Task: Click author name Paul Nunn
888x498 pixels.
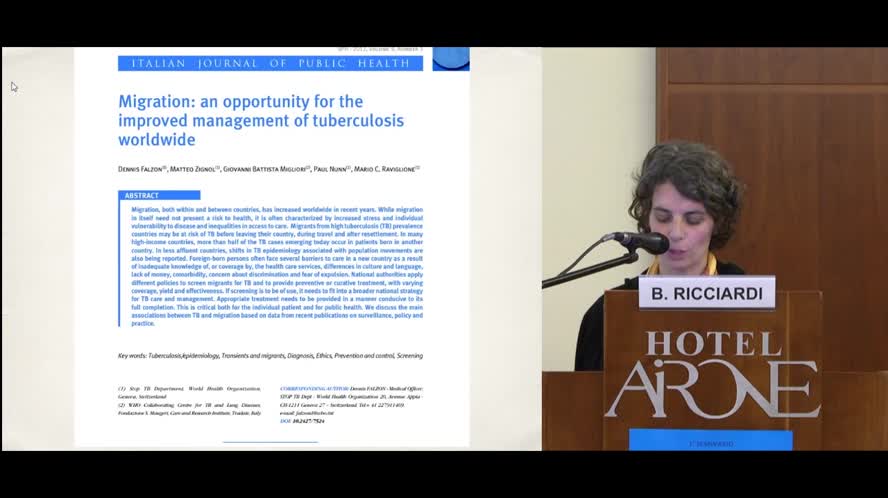Action: pyautogui.click(x=331, y=169)
